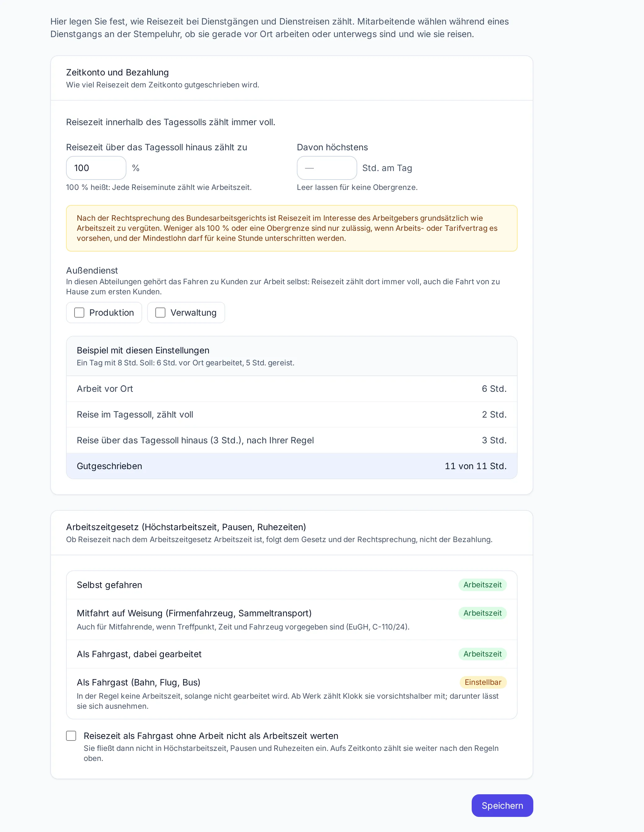Click the Arbeit vor Ort example row

pyautogui.click(x=291, y=389)
